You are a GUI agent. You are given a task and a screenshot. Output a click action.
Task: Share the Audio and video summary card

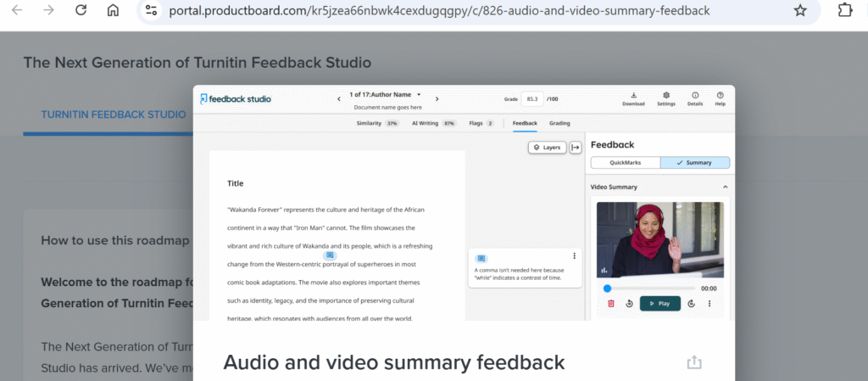(694, 362)
